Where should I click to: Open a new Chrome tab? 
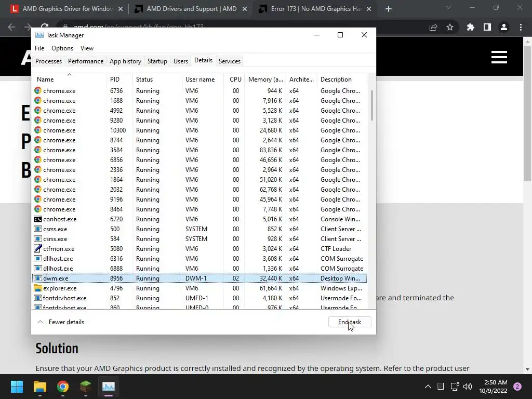tap(389, 9)
